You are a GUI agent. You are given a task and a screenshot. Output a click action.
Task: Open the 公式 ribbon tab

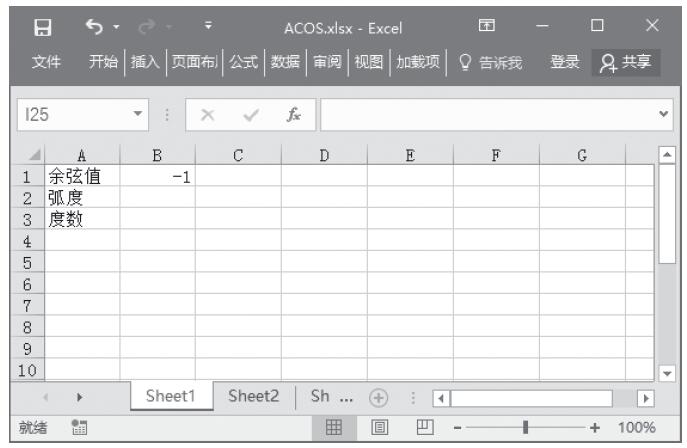(245, 62)
